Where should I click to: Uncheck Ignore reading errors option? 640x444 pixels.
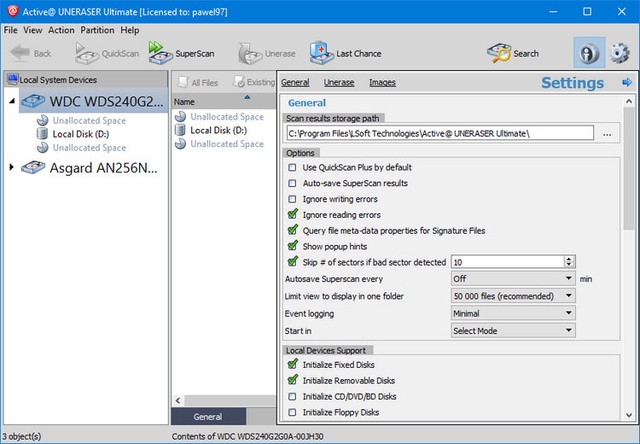[x=292, y=214]
